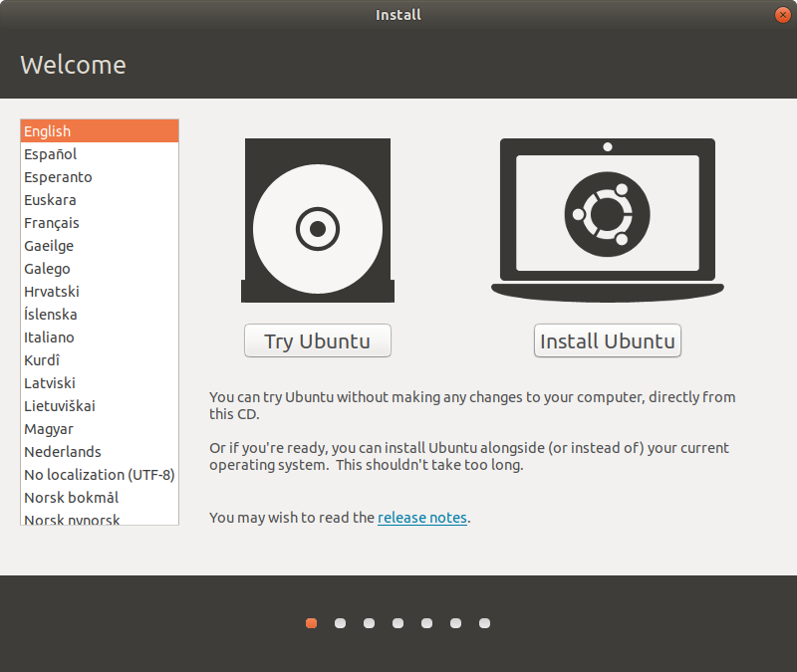Select Euskara language
Screen dimensions: 797x672
coord(100,200)
